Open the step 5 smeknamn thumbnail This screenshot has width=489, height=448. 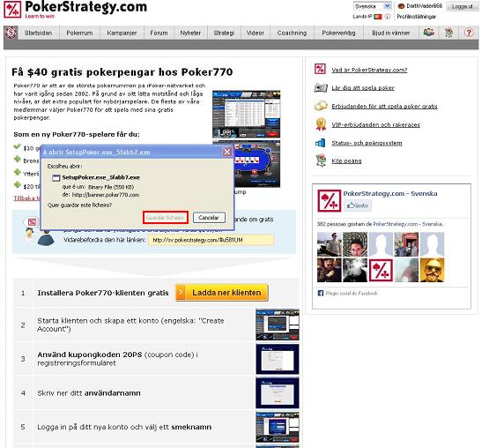pos(278,427)
